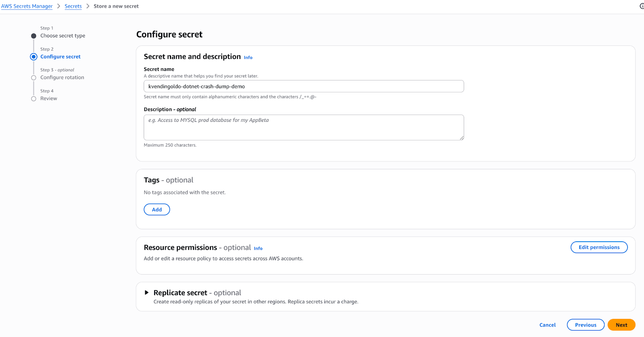Click the Secret name input field

303,86
